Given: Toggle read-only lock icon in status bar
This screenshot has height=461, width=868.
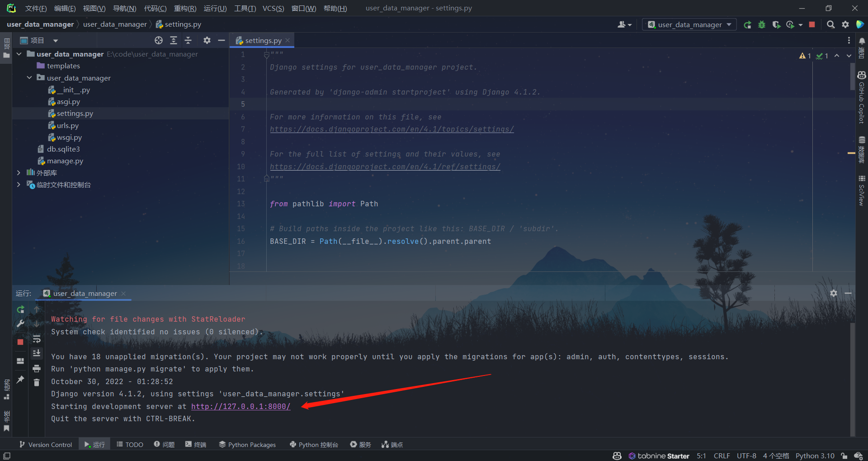Looking at the screenshot, I should [x=844, y=456].
